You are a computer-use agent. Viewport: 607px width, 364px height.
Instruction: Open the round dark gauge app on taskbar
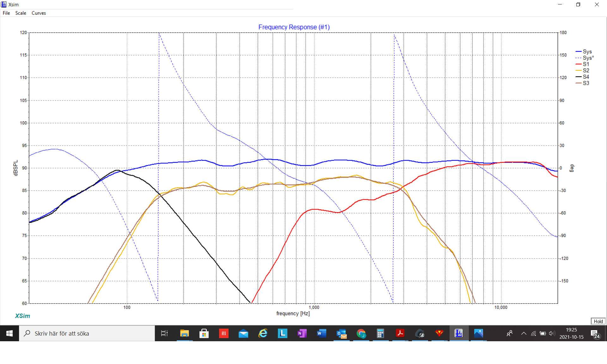420,333
